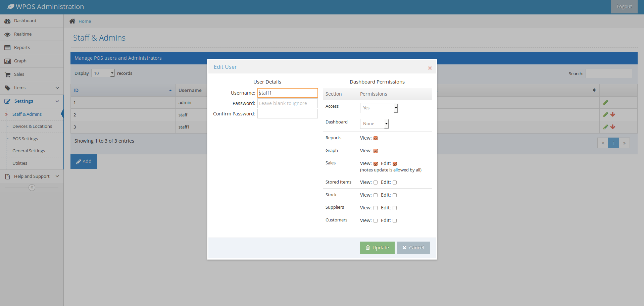Screen dimensions: 644x306
Task: Click the green edit pencil for staff row
Action: (605, 115)
